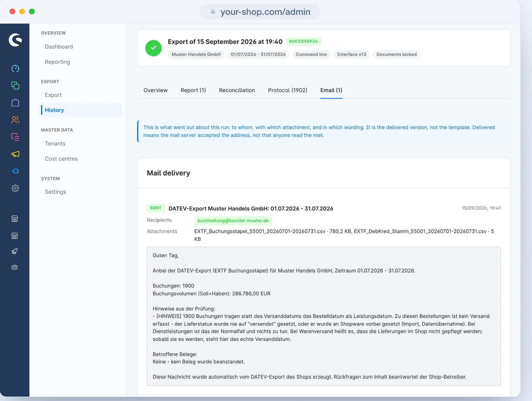Viewport: 532px width, 401px height.
Task: Switch to the Protocol (1902) tab
Action: click(288, 90)
